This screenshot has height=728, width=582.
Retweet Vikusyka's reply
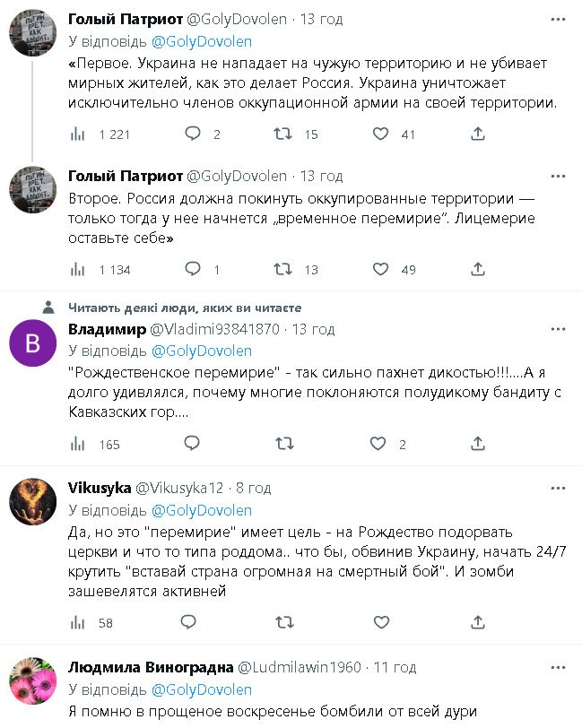(282, 621)
